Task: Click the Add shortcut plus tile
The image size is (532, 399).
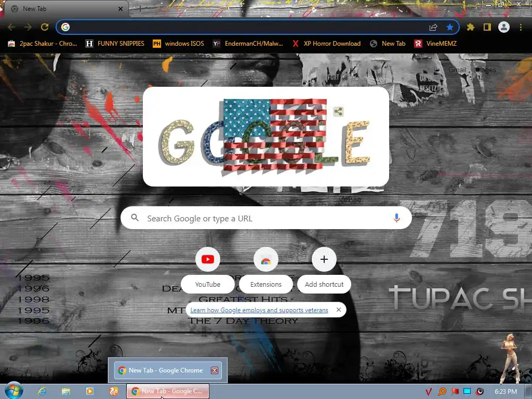Action: click(x=324, y=270)
